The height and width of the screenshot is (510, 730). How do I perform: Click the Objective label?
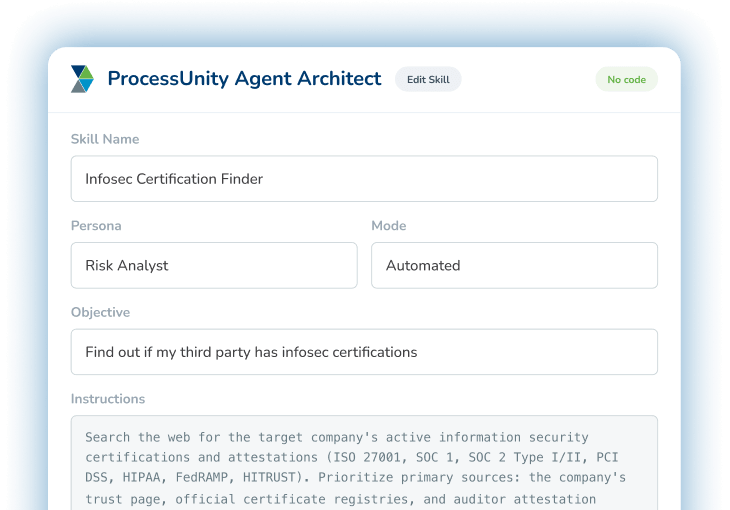coord(100,313)
